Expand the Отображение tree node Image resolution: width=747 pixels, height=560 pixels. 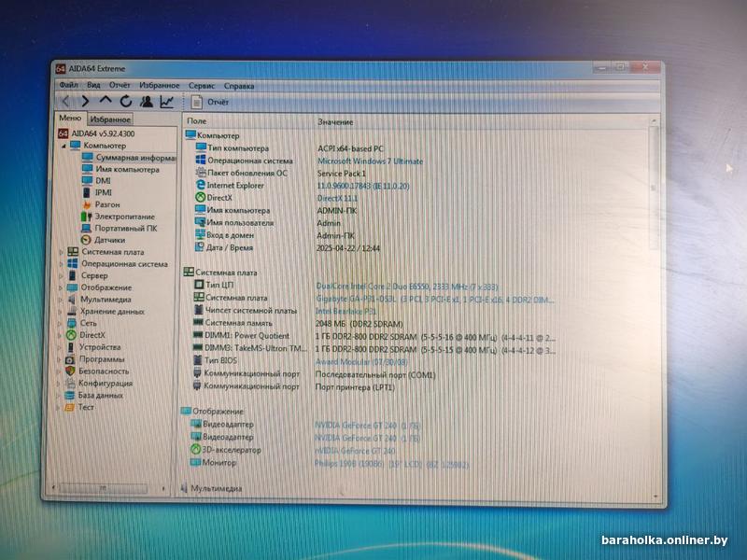coord(61,287)
